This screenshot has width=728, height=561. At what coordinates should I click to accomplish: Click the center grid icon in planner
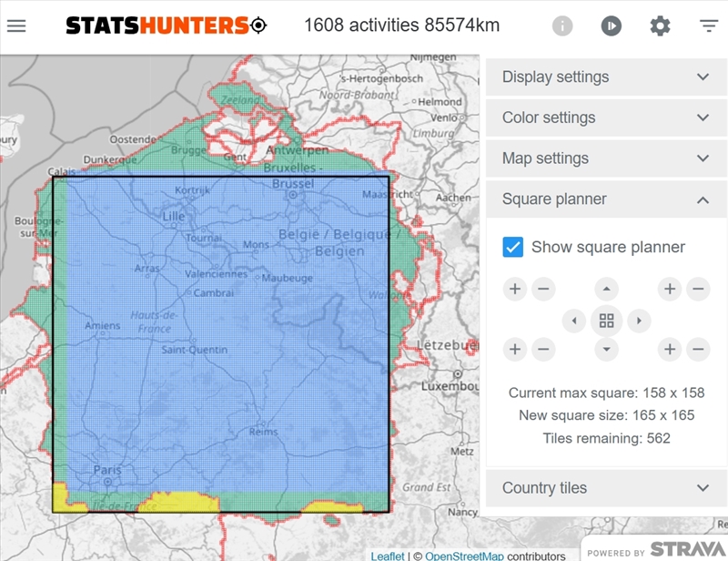(606, 321)
